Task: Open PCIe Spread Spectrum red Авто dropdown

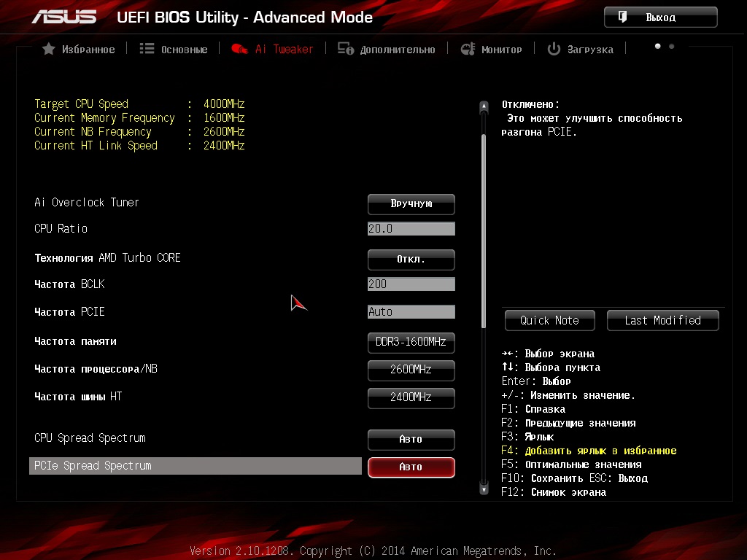Action: tap(411, 467)
